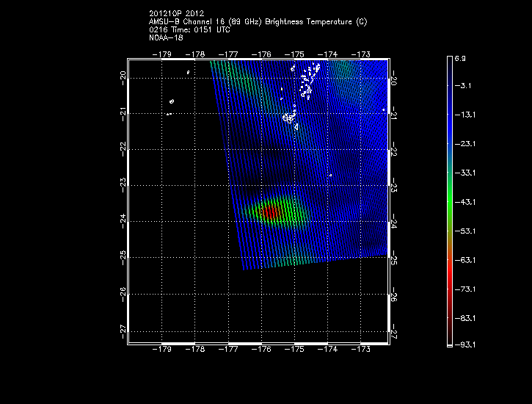Click the -22 latitude label on right axis
The height and width of the screenshot is (404, 532).
(x=395, y=150)
